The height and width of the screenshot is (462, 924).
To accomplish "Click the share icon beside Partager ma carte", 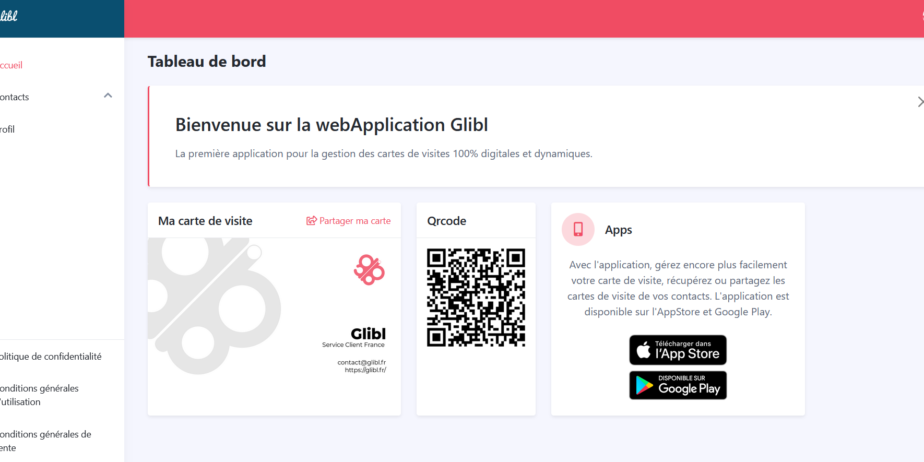I will pyautogui.click(x=311, y=221).
